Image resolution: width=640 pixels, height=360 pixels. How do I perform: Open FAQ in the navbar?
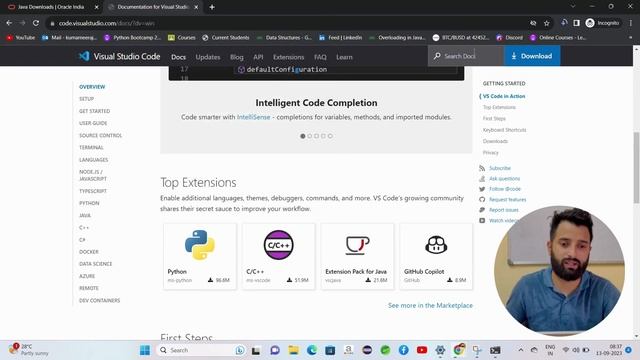(320, 57)
